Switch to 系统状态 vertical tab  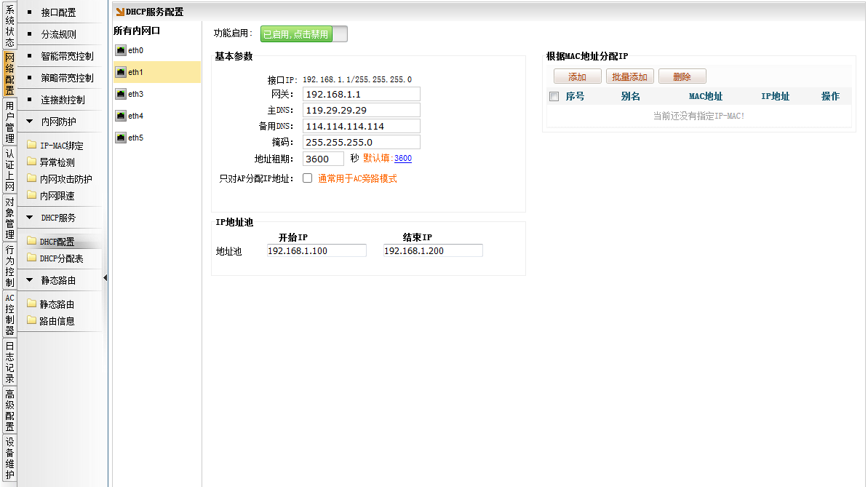pyautogui.click(x=9, y=25)
